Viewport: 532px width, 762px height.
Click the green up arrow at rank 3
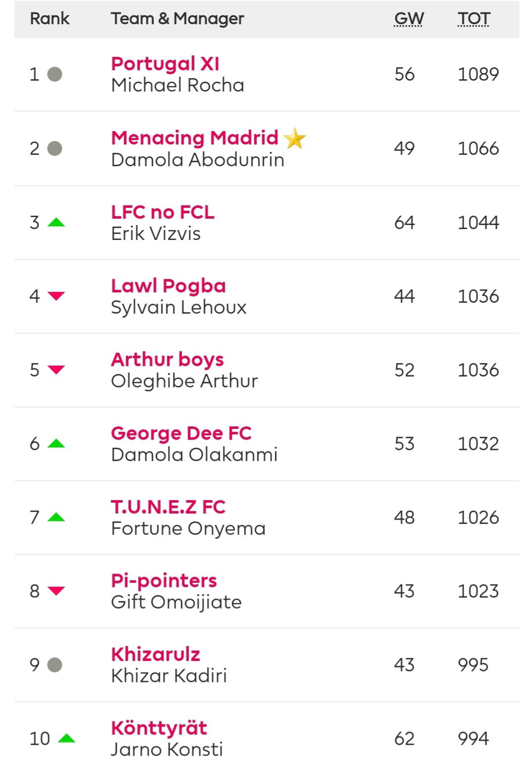pyautogui.click(x=56, y=222)
